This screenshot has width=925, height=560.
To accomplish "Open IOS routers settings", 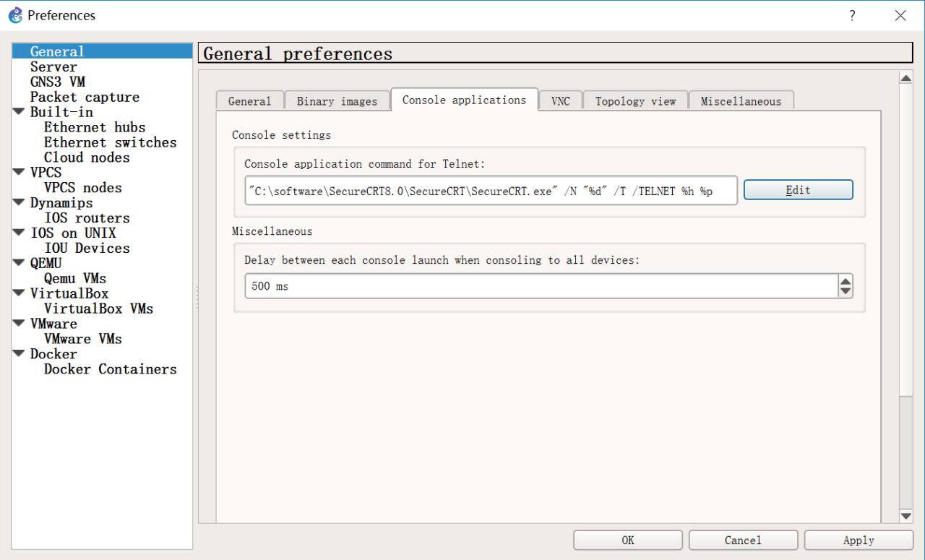I will point(87,218).
